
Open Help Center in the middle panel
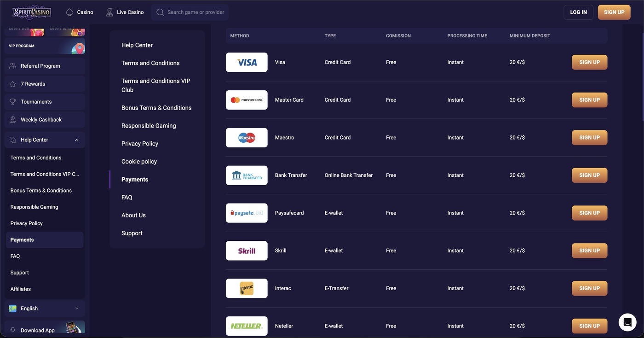coord(137,45)
